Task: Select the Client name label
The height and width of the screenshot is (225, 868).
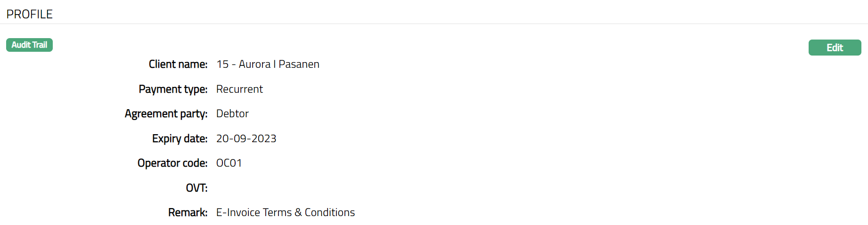Action: tap(178, 64)
